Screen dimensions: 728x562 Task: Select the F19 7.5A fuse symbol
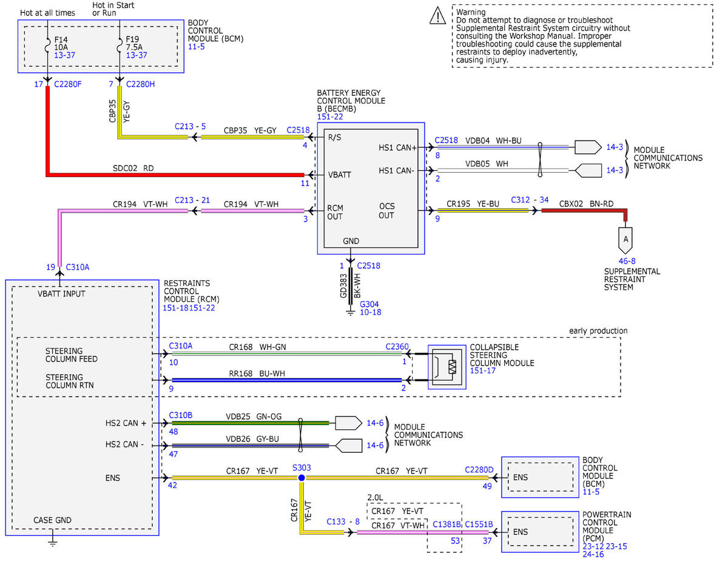click(119, 45)
